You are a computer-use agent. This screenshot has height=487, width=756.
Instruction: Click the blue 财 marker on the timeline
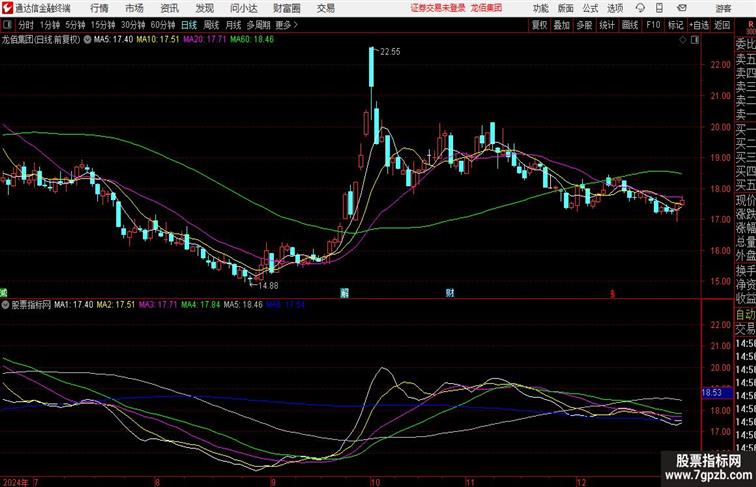pyautogui.click(x=450, y=293)
